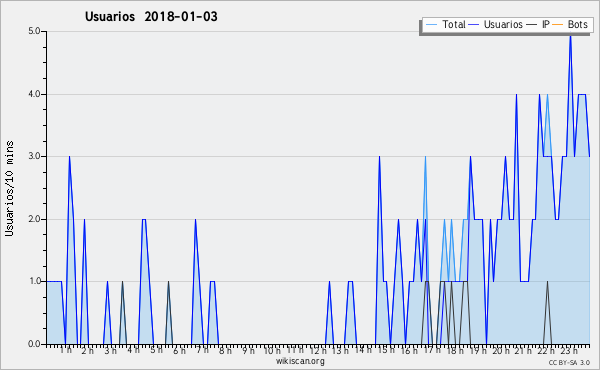This screenshot has height=370, width=600.
Task: Click the 15 h x-axis label
Action: [386, 350]
